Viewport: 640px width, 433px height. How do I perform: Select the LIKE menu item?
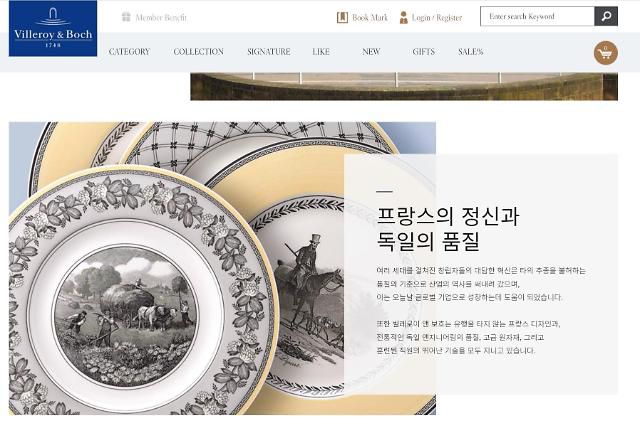coord(321,52)
